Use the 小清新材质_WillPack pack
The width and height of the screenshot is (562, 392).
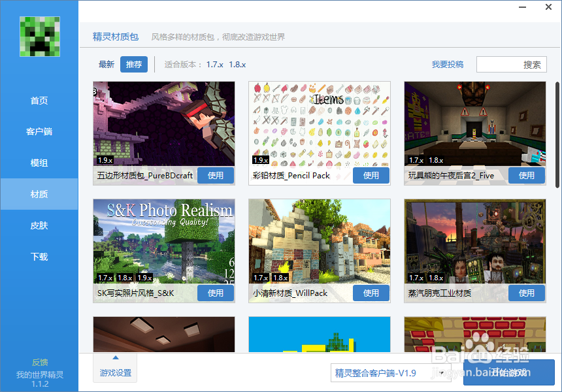tap(371, 293)
